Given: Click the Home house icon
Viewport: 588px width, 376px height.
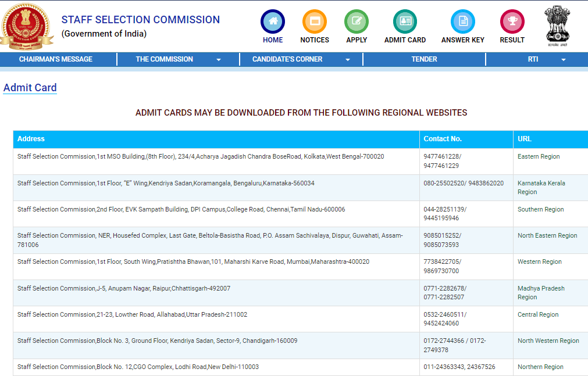Looking at the screenshot, I should 273,22.
